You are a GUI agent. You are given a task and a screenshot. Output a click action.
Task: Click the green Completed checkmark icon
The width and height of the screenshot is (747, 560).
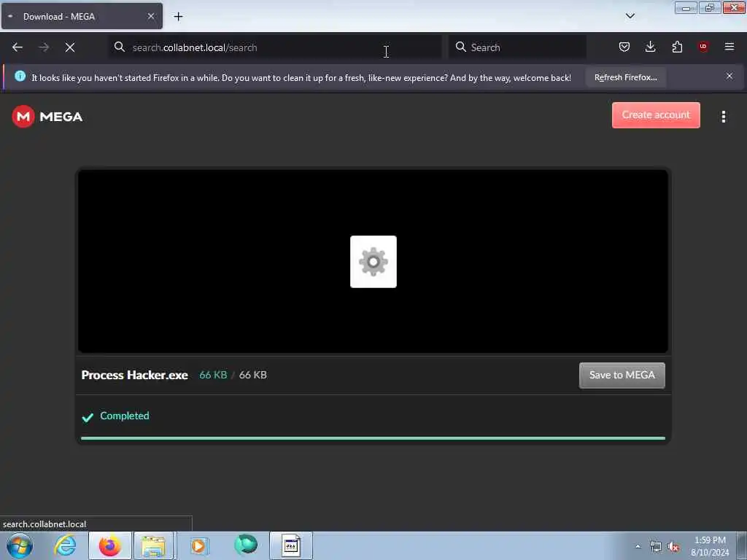(x=88, y=418)
